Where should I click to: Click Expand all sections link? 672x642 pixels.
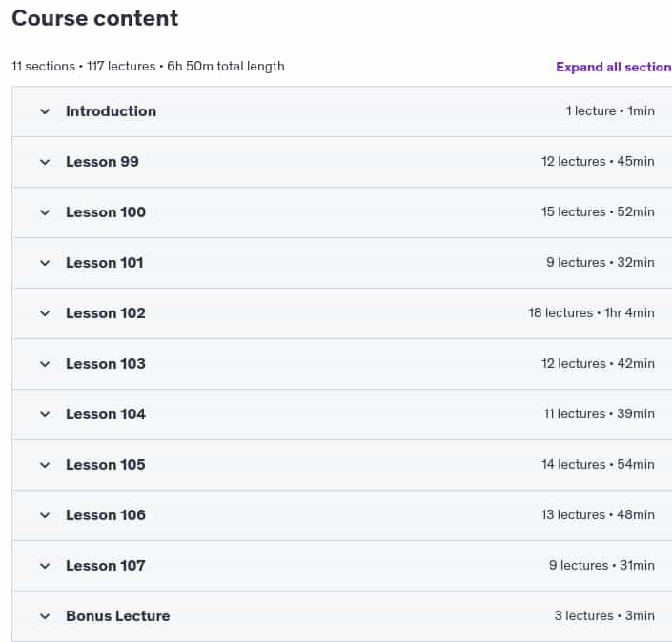pos(614,67)
